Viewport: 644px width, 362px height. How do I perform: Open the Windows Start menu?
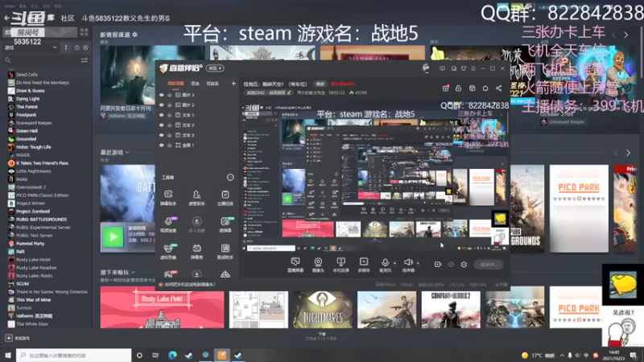7,356
